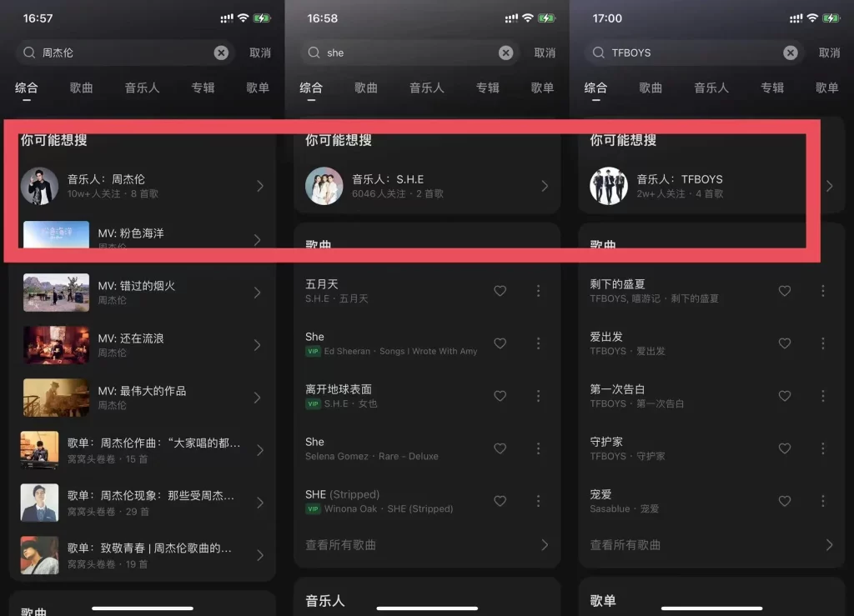Like the song 五月天 by S.H.E
The height and width of the screenshot is (616, 854).
pyautogui.click(x=500, y=291)
